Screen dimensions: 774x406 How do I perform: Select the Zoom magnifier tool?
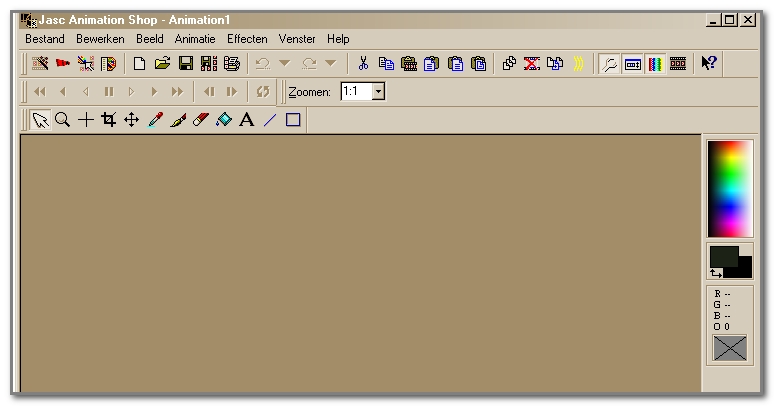click(62, 120)
